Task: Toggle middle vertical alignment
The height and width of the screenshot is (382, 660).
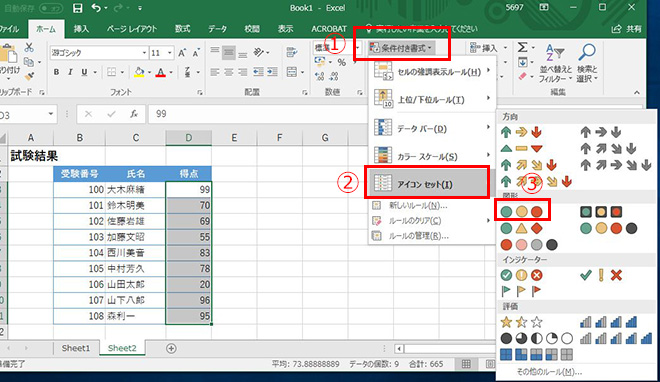Action: click(x=229, y=53)
